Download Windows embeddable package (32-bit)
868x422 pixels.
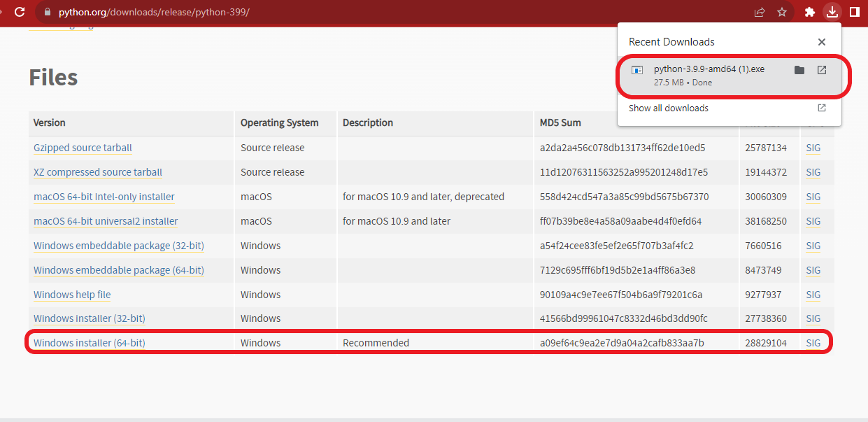point(119,246)
